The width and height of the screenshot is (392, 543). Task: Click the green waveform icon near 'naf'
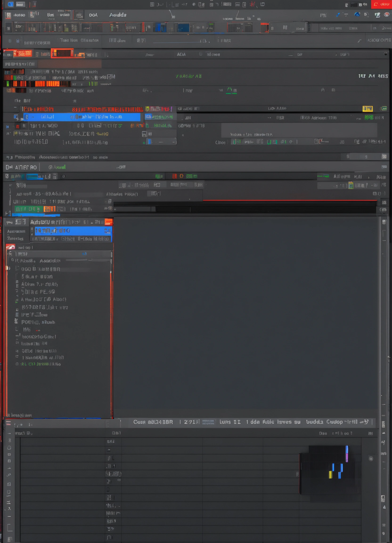coord(229,90)
